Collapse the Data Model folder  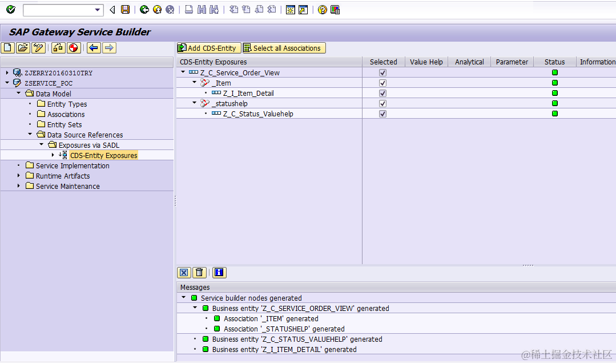click(18, 93)
